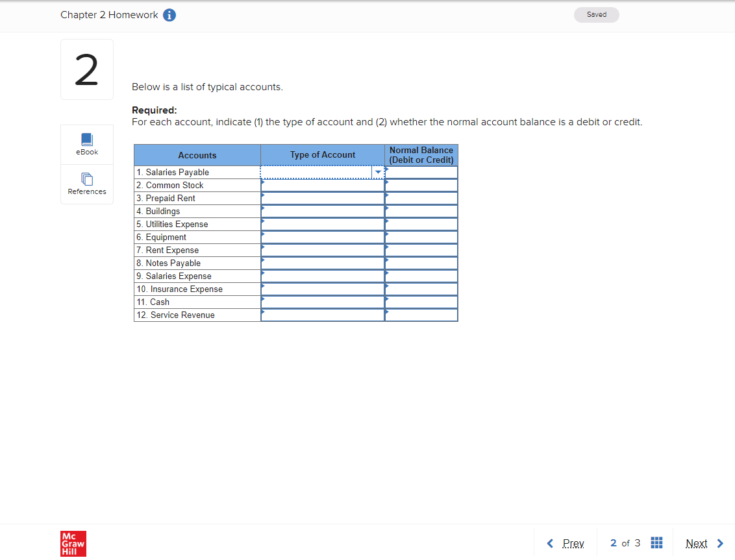This screenshot has width=735, height=560.
Task: Select Type of Account cell for Buildings
Action: coord(323,212)
